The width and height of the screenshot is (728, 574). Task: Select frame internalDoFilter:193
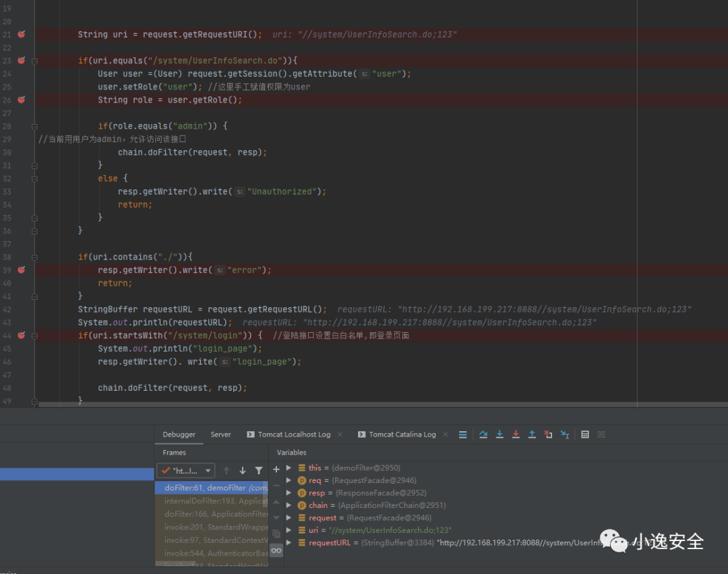pos(211,501)
